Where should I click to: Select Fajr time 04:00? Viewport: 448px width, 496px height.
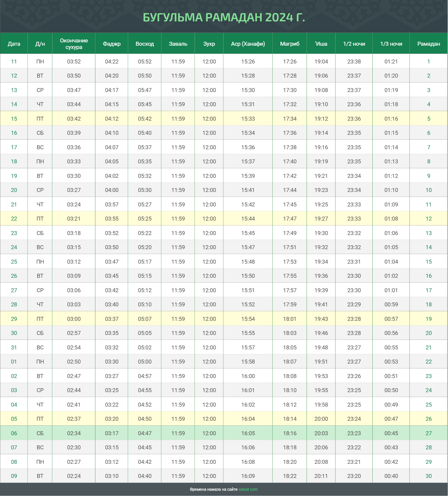[x=112, y=190]
